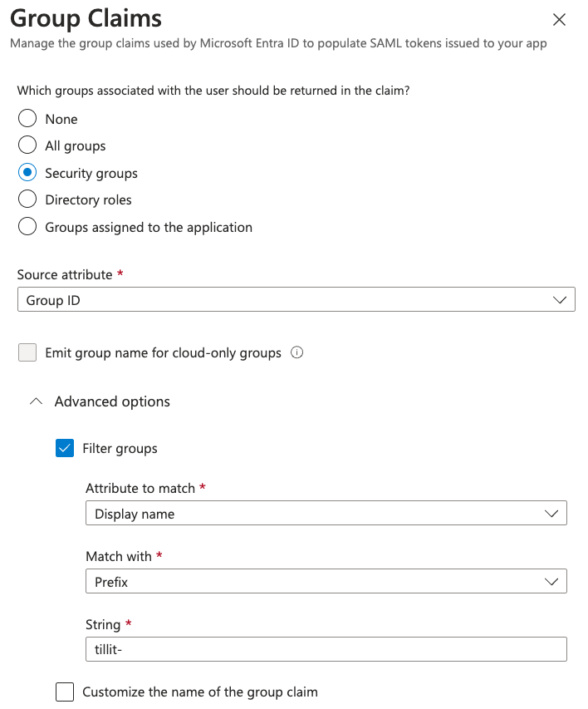Click the String field containing tillit-
588x709 pixels.
326,649
